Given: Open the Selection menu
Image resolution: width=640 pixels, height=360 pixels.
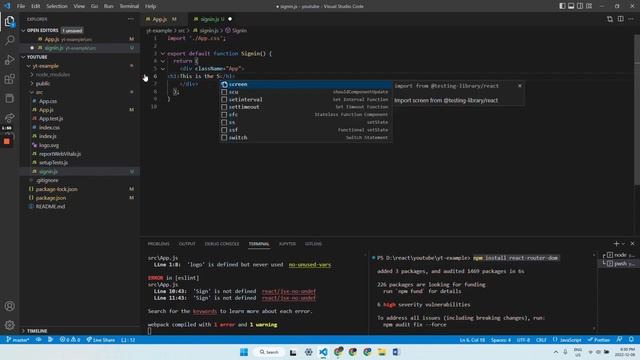Looking at the screenshot, I should (57, 6).
